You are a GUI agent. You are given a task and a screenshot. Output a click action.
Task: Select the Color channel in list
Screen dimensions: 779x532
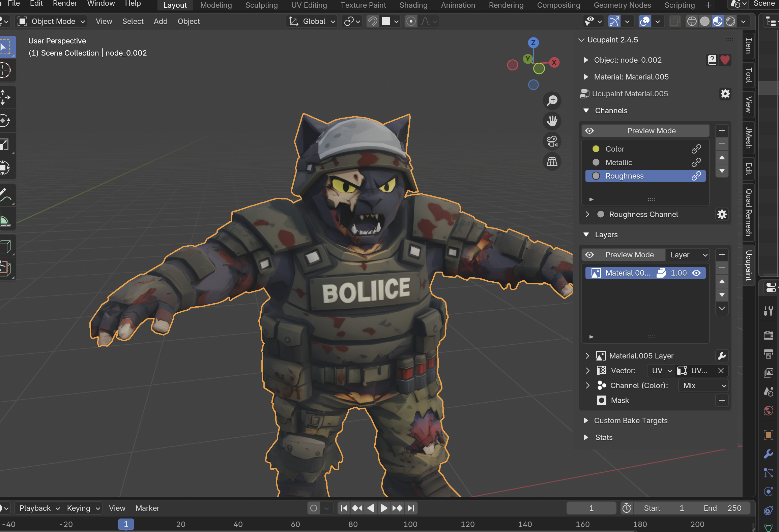[x=615, y=149]
